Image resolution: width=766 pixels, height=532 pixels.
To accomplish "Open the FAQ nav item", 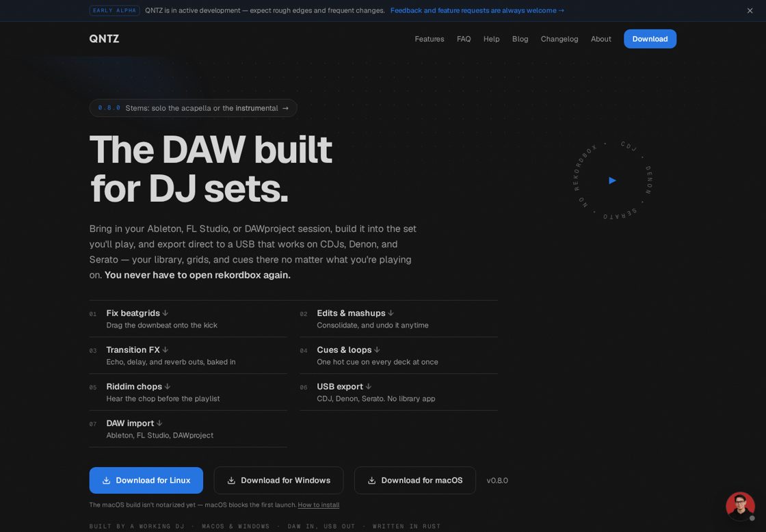I will click(464, 39).
